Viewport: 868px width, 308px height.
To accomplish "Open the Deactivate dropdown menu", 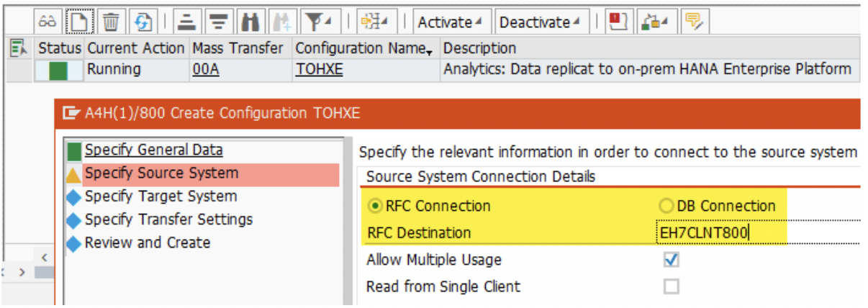I will (x=540, y=22).
